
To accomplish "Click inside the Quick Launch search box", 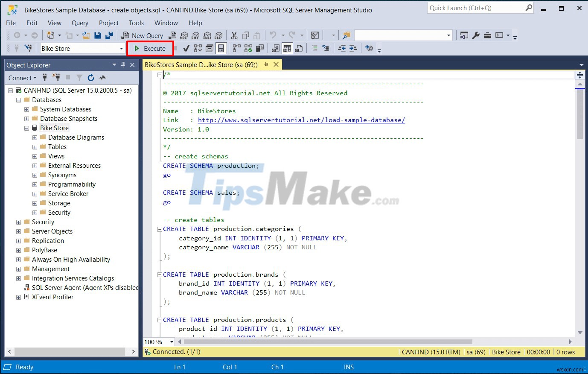I will 474,8.
